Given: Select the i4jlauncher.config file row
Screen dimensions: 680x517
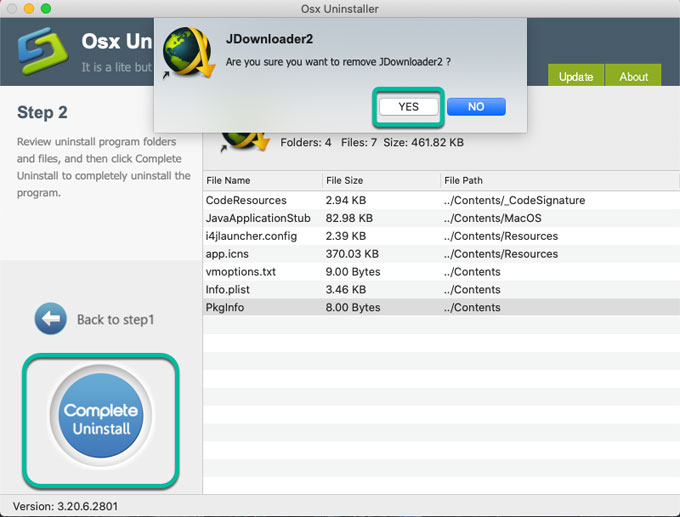Looking at the screenshot, I should 441,236.
